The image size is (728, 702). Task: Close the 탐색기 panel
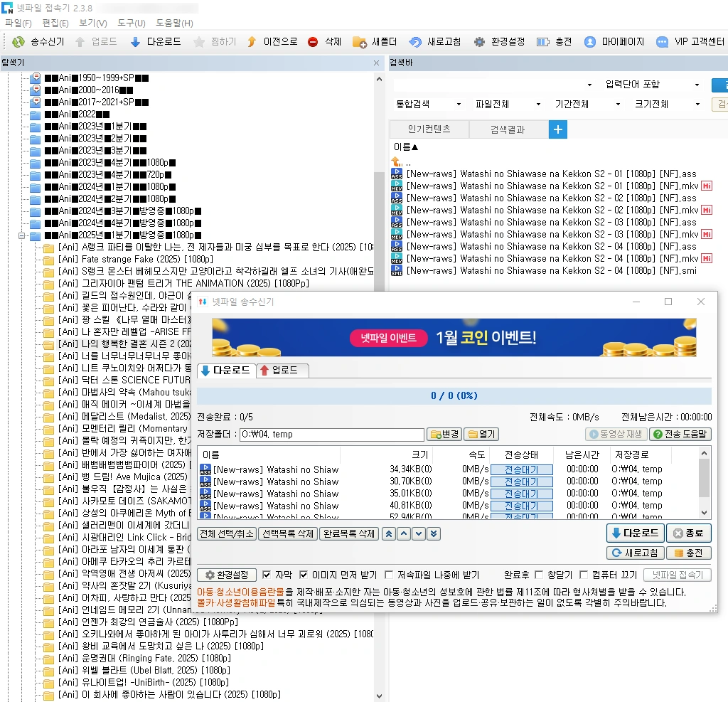[377, 63]
